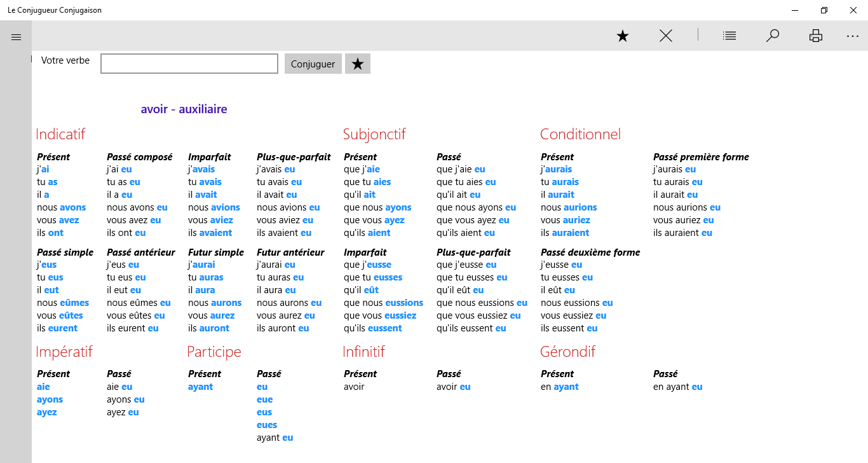
Task: Click the printer icon
Action: [816, 36]
